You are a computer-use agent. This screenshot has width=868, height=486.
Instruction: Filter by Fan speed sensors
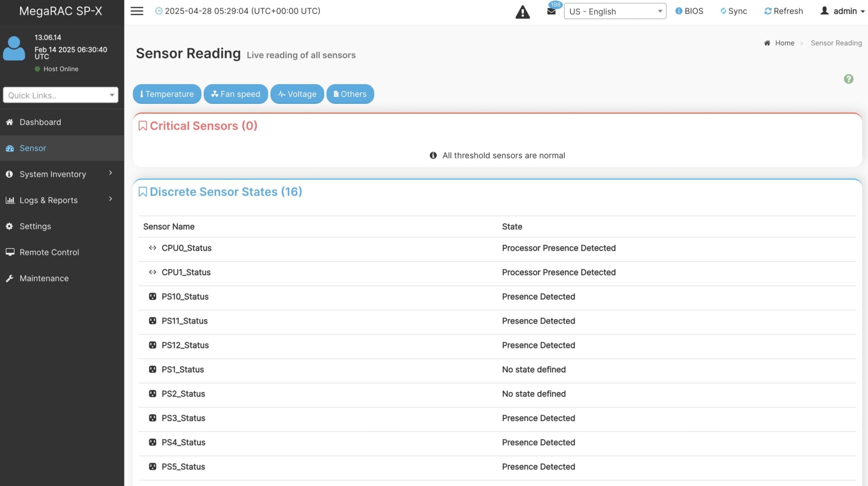(x=235, y=94)
